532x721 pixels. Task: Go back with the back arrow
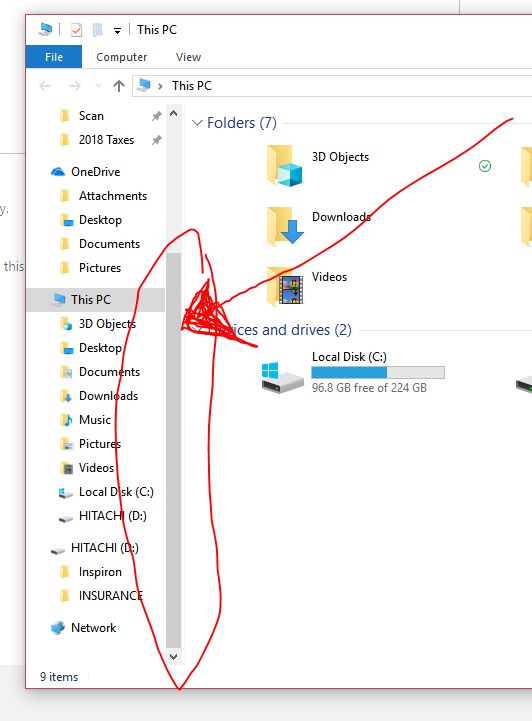pyautogui.click(x=45, y=86)
